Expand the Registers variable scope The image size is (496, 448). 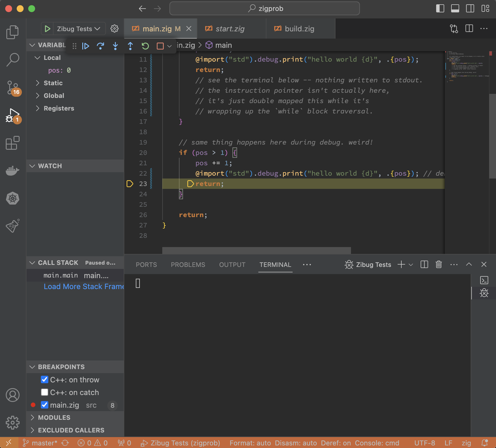tap(59, 108)
